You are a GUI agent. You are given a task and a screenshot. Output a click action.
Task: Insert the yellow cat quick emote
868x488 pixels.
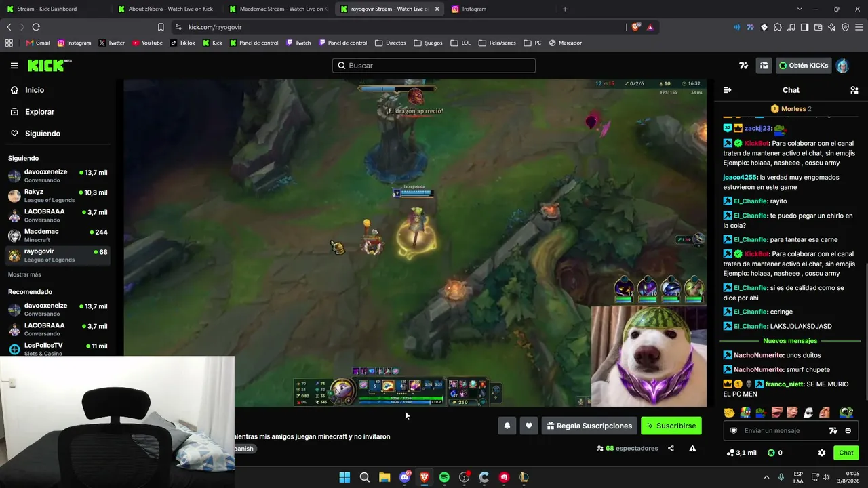[x=730, y=412]
